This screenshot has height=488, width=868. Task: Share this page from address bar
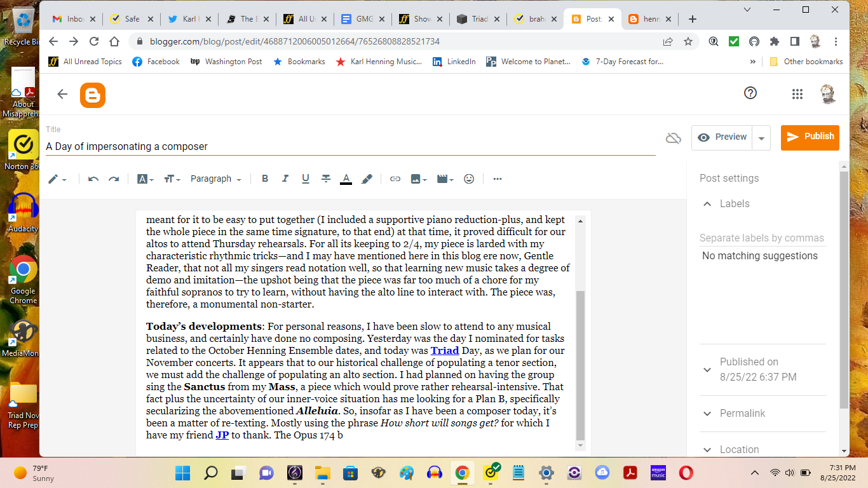coord(668,41)
